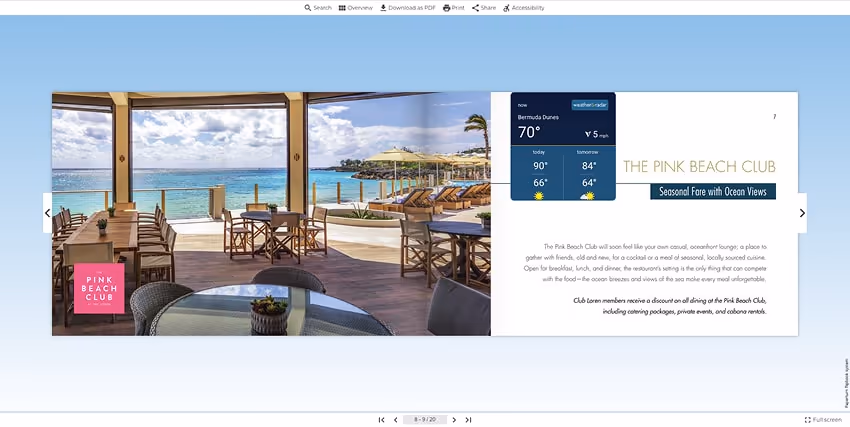Open the Share options
This screenshot has width=850, height=427.
pos(484,8)
